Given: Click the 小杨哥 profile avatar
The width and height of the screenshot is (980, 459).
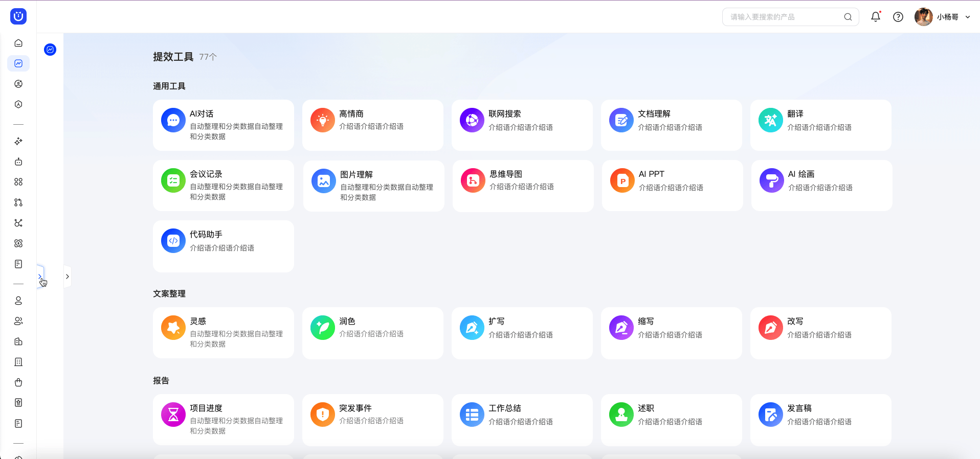Looking at the screenshot, I should coord(923,17).
